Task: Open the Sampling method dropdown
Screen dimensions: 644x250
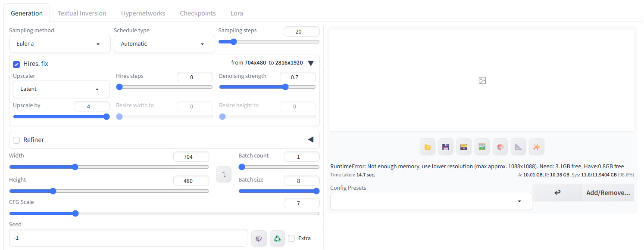Action: pos(60,44)
